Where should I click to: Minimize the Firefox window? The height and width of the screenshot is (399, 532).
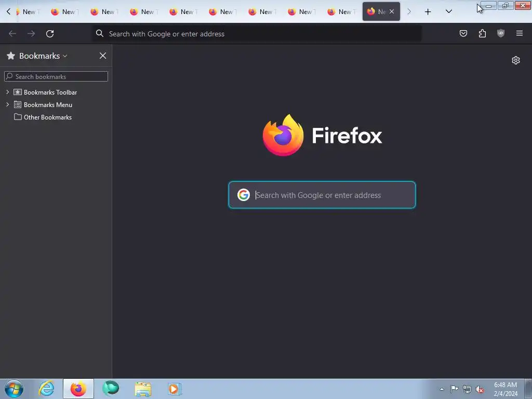pos(489,6)
